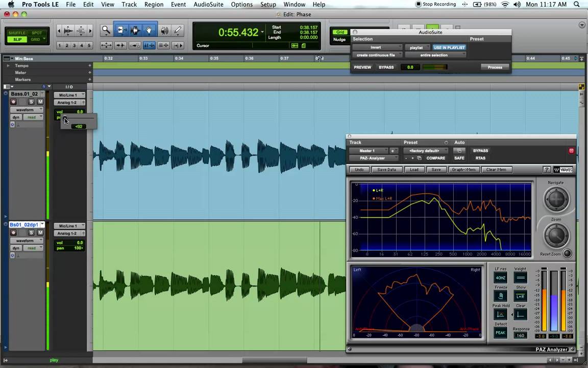Expand the Tempo ruler
The width and height of the screenshot is (588, 368).
pyautogui.click(x=8, y=66)
